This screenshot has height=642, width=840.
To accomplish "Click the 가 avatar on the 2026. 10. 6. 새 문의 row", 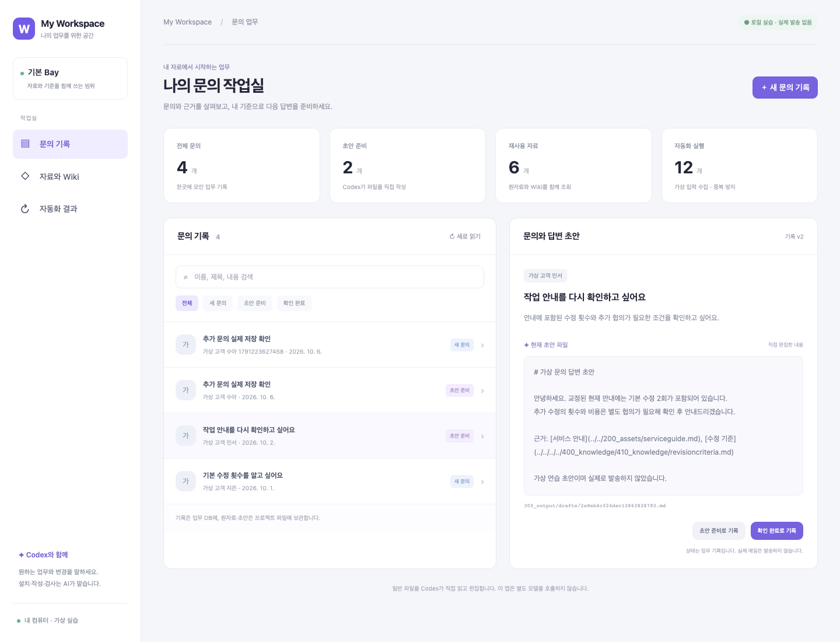I will pos(185,344).
